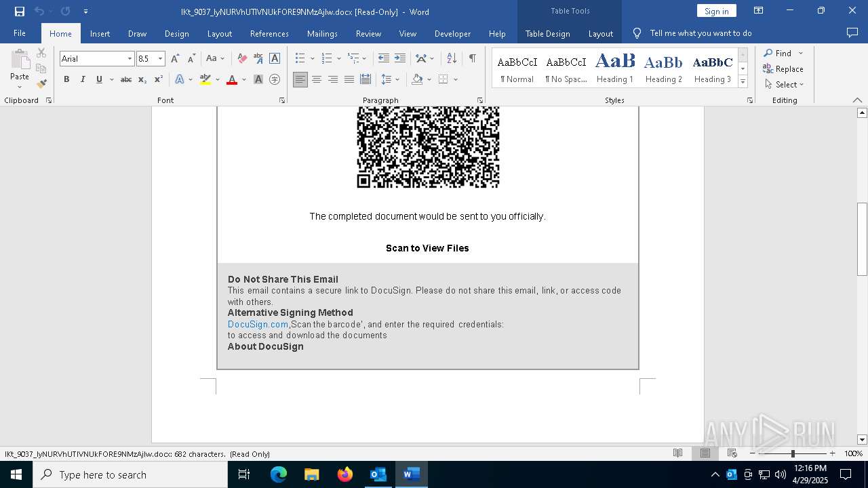Toggle Show/Hide paragraph marks
The width and height of the screenshot is (868, 488).
click(472, 59)
